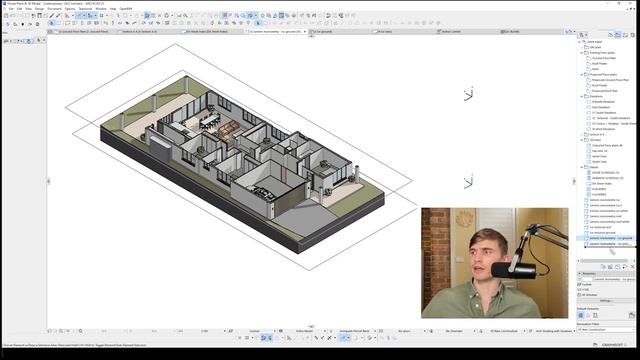This screenshot has height=360, width=640.
Task: Toggle the Snap Guides toolbar button
Action: pos(91,16)
